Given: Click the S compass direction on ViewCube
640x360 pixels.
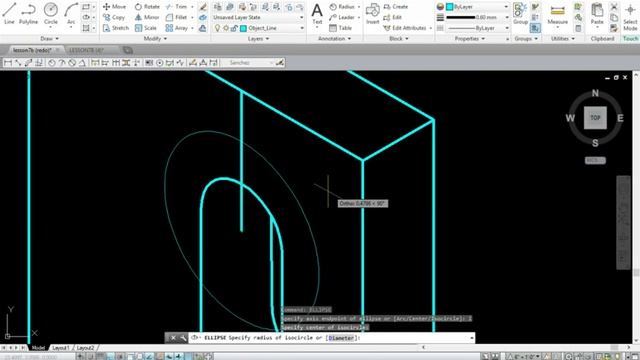Looking at the screenshot, I should click(x=595, y=143).
